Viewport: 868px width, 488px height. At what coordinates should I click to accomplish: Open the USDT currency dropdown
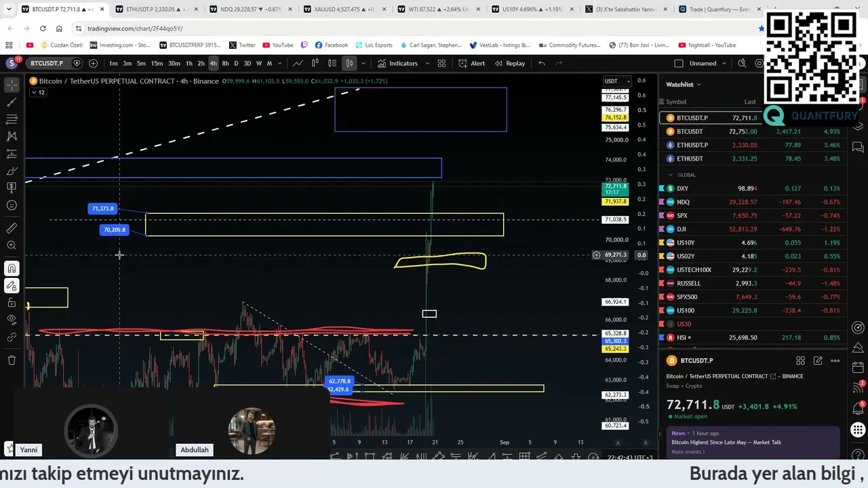pos(617,81)
